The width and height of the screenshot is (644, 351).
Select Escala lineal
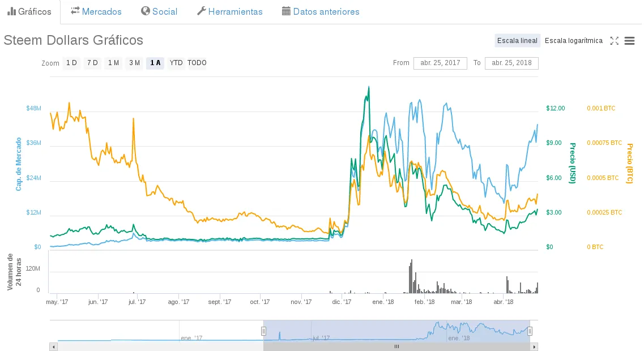click(517, 41)
